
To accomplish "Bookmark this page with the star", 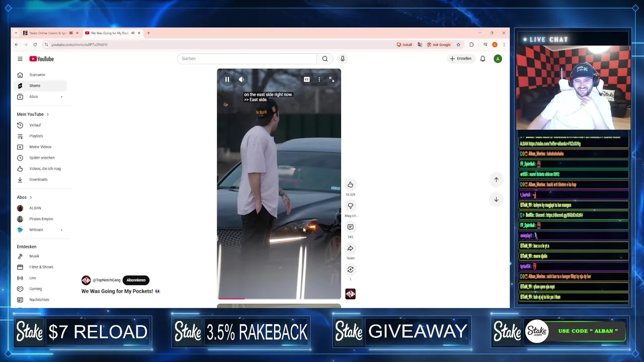I will 458,45.
